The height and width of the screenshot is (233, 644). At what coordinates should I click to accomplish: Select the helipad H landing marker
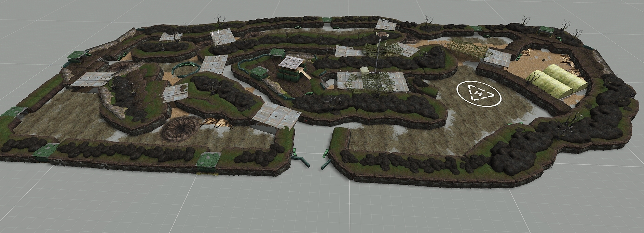click(x=479, y=93)
